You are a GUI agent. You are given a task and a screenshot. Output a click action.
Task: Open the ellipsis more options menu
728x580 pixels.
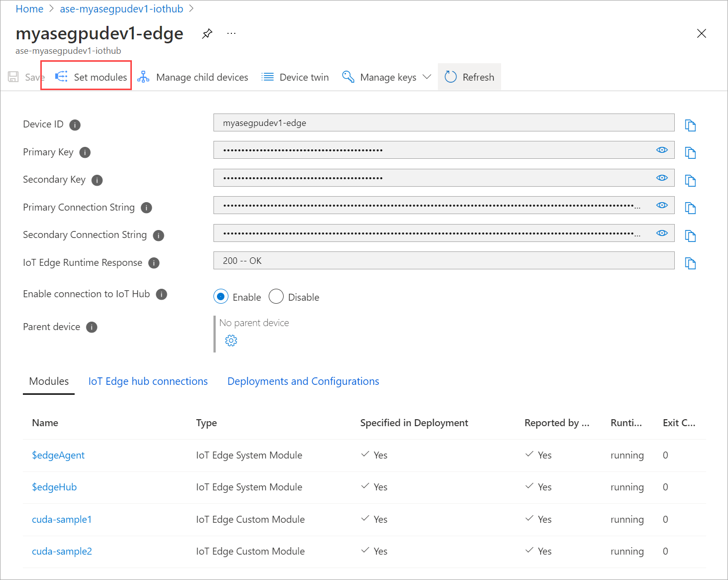(231, 33)
